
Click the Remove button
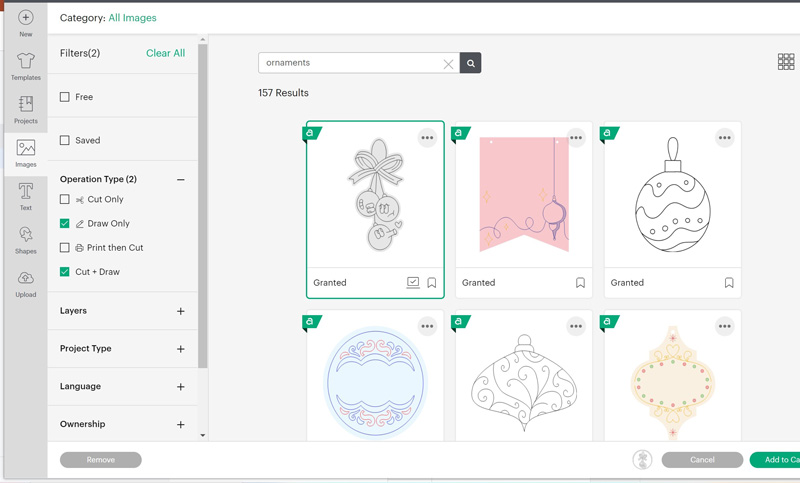pos(101,460)
